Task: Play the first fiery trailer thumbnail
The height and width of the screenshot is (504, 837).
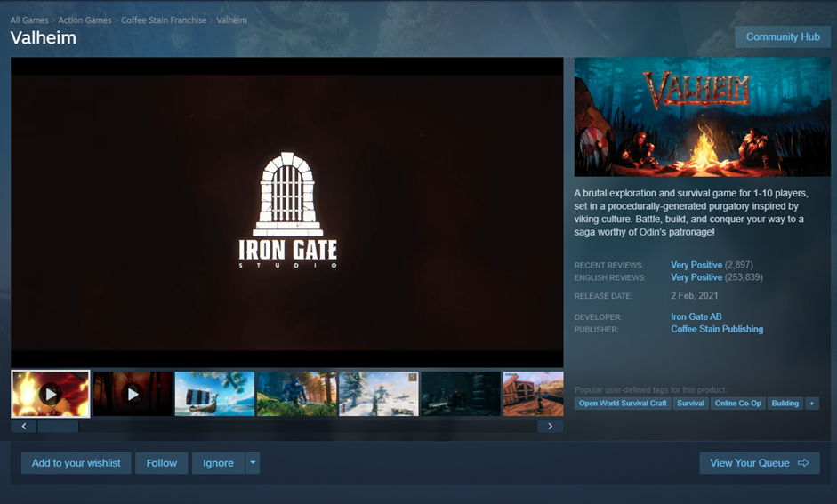Action: pos(50,394)
